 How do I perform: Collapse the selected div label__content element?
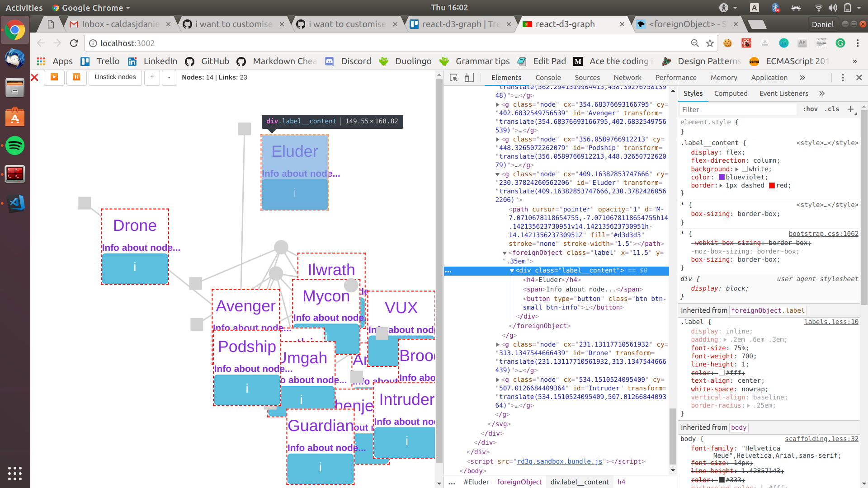[x=512, y=270]
